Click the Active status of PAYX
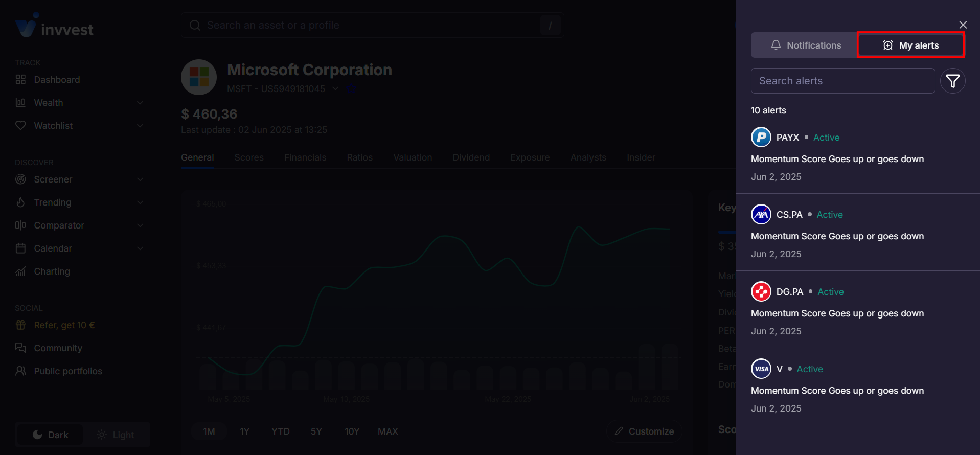This screenshot has height=455, width=980. point(826,138)
